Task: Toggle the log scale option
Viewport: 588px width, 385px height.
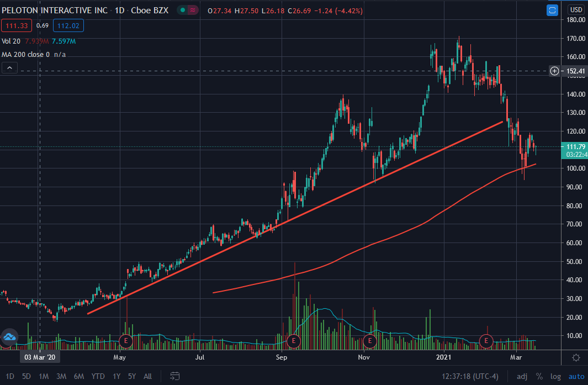Action: (556, 376)
